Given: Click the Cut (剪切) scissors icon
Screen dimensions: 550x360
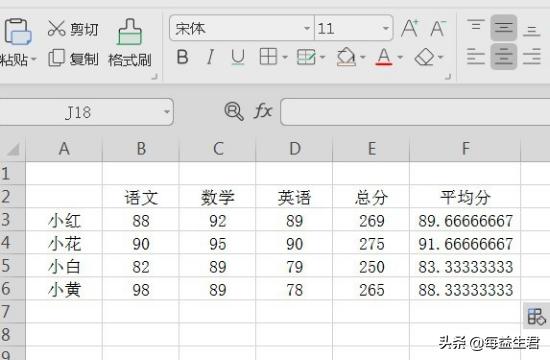Looking at the screenshot, I should tap(56, 28).
